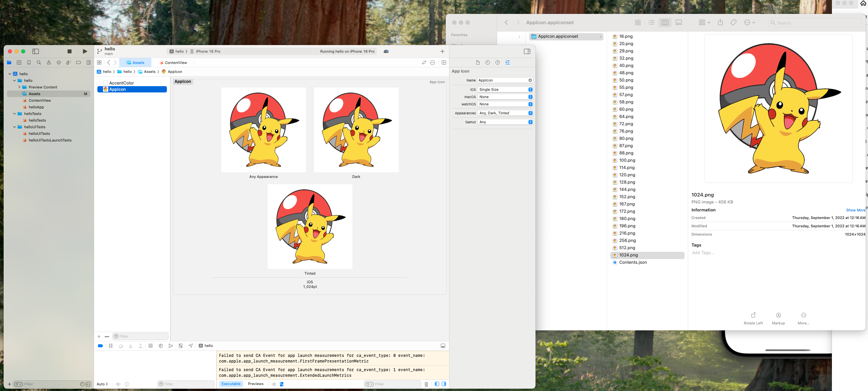Clear console with trash icon
The width and height of the screenshot is (868, 391).
point(426,384)
